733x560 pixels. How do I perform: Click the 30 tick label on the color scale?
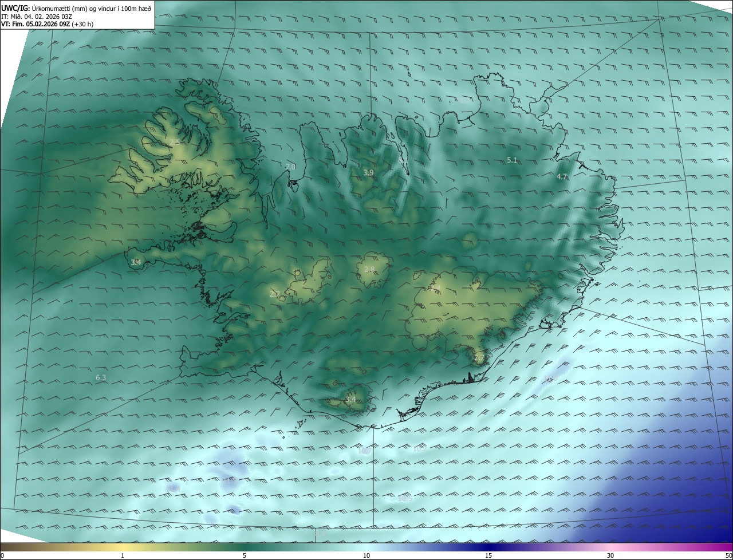[x=610, y=555]
